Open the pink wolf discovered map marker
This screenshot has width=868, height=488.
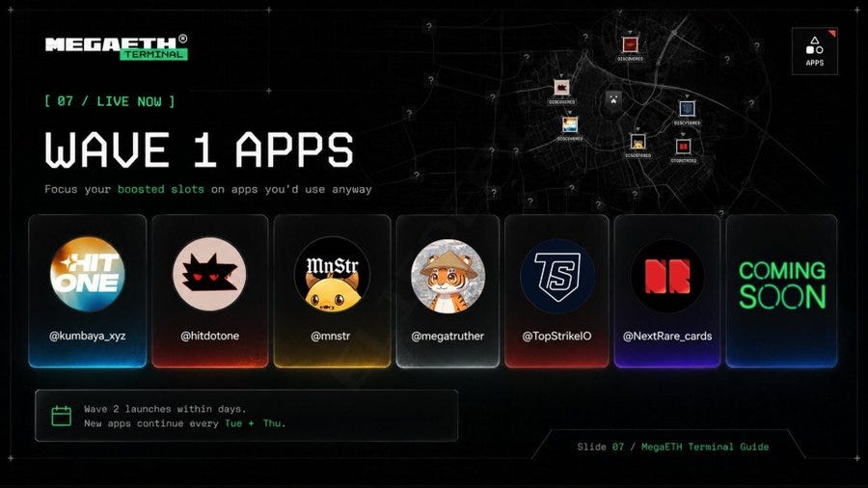click(x=562, y=88)
